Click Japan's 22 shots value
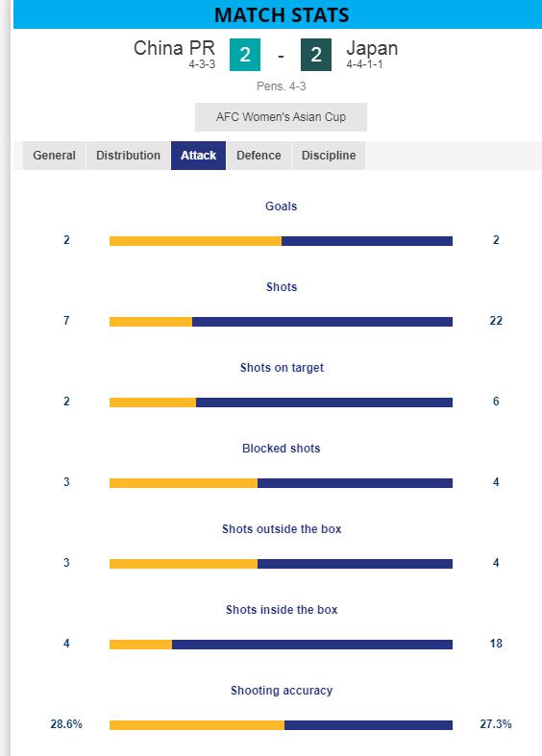The image size is (542, 756). [x=496, y=321]
